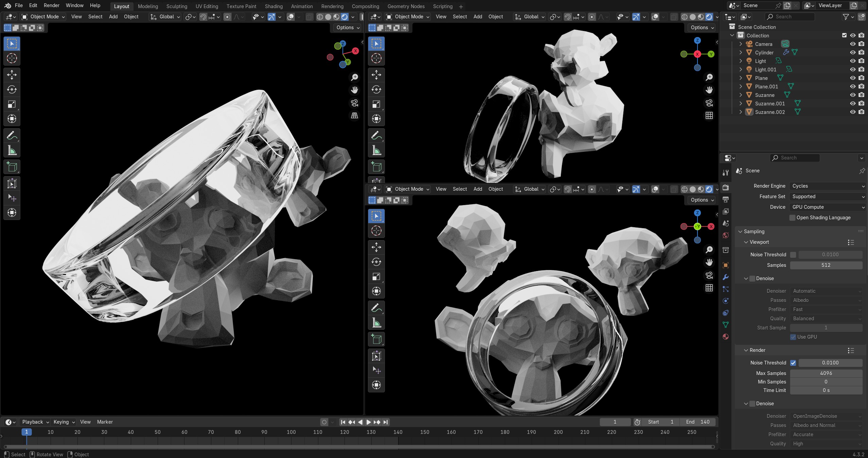Image resolution: width=868 pixels, height=458 pixels.
Task: Switch to the Shading workspace tab
Action: [273, 6]
